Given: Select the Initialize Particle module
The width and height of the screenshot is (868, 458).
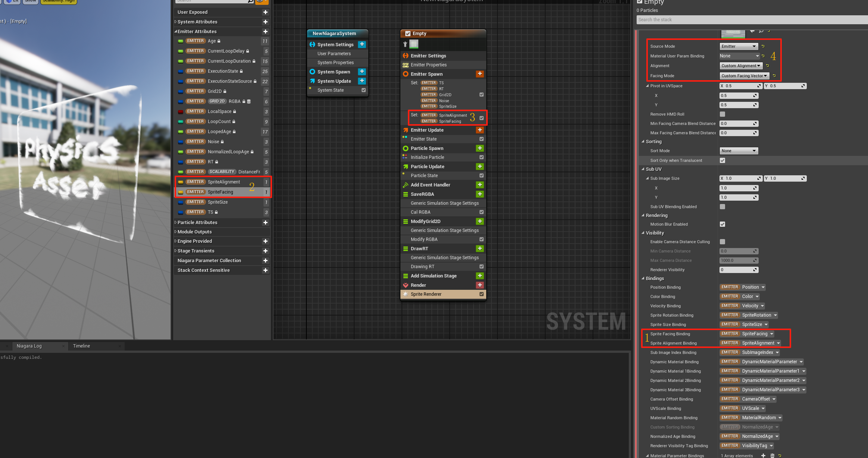Looking at the screenshot, I should pyautogui.click(x=427, y=157).
